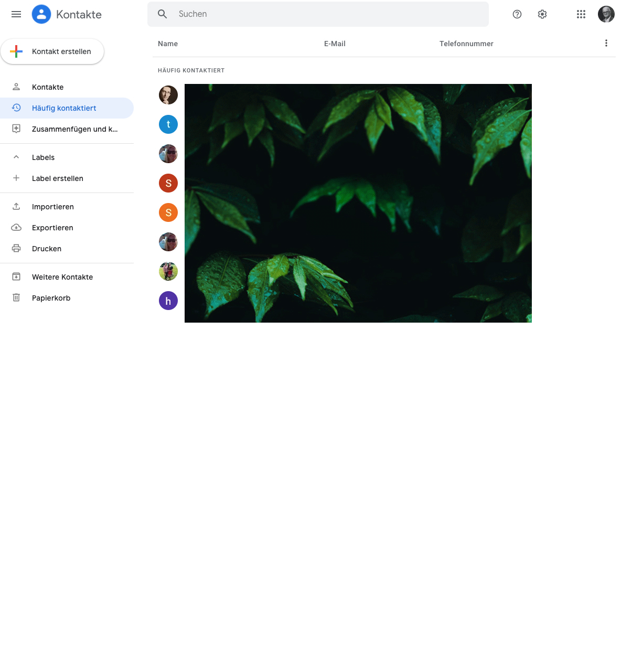Click the Name column header

click(168, 44)
